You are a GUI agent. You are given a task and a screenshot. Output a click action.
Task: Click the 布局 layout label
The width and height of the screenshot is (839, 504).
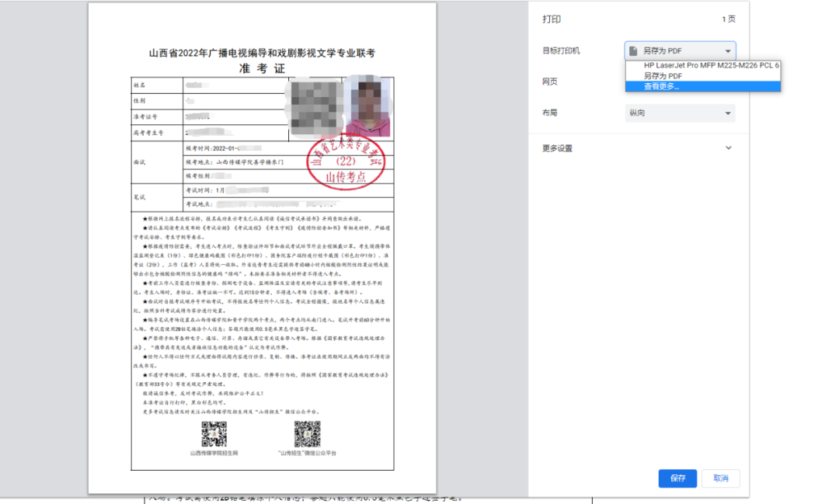550,113
